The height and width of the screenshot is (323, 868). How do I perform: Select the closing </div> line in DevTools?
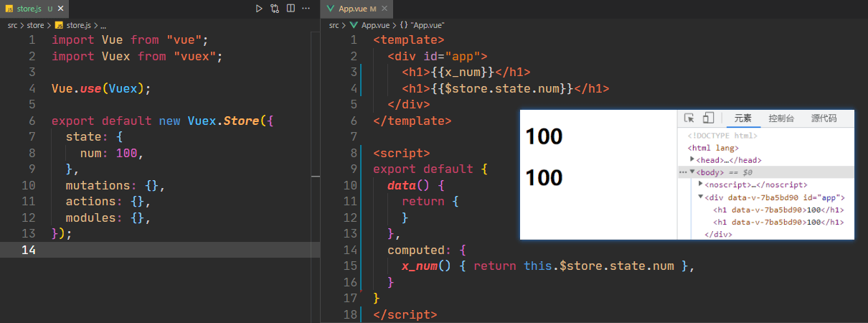(x=718, y=234)
